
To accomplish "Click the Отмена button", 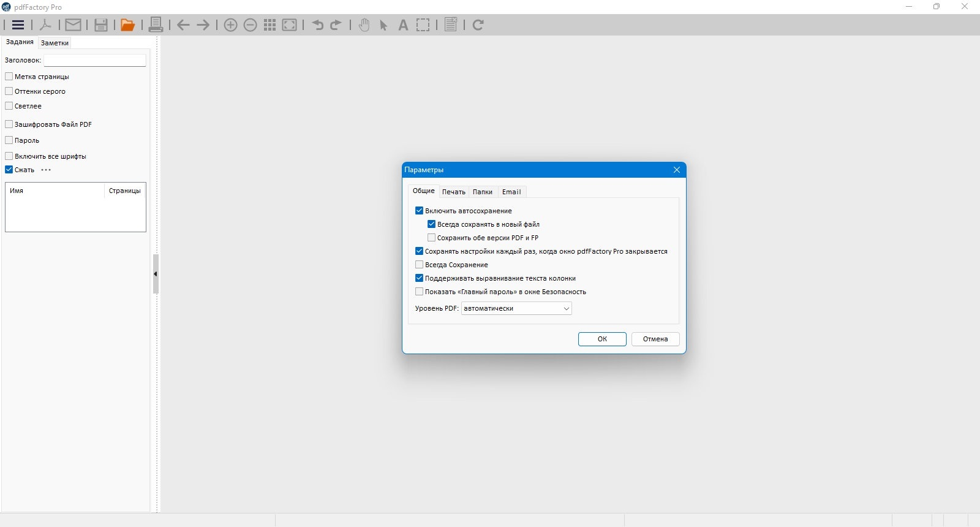I will (x=655, y=339).
